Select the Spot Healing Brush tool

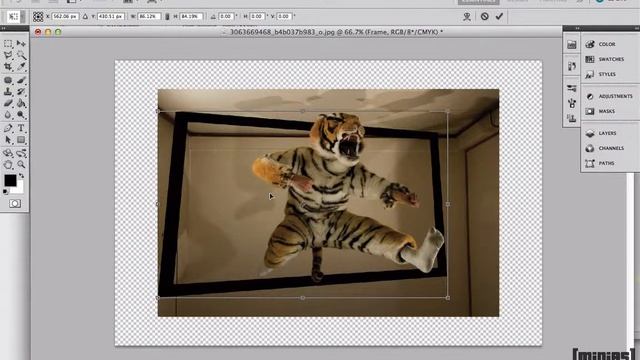pyautogui.click(x=8, y=80)
